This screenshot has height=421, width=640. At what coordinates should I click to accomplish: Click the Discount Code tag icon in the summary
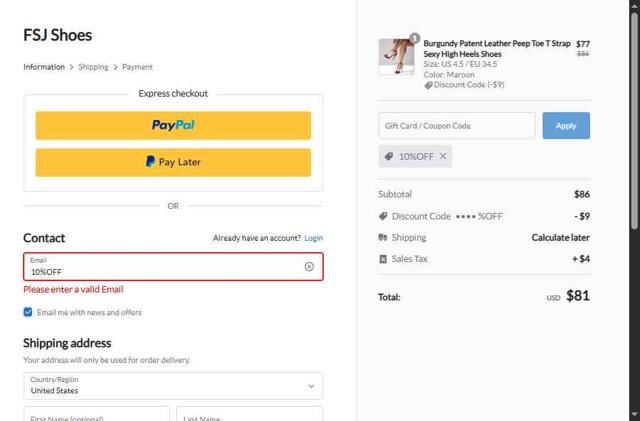point(383,216)
